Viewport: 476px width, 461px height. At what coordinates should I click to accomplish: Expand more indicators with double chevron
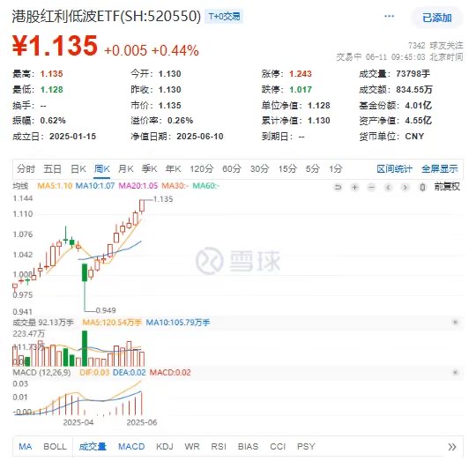click(x=452, y=447)
